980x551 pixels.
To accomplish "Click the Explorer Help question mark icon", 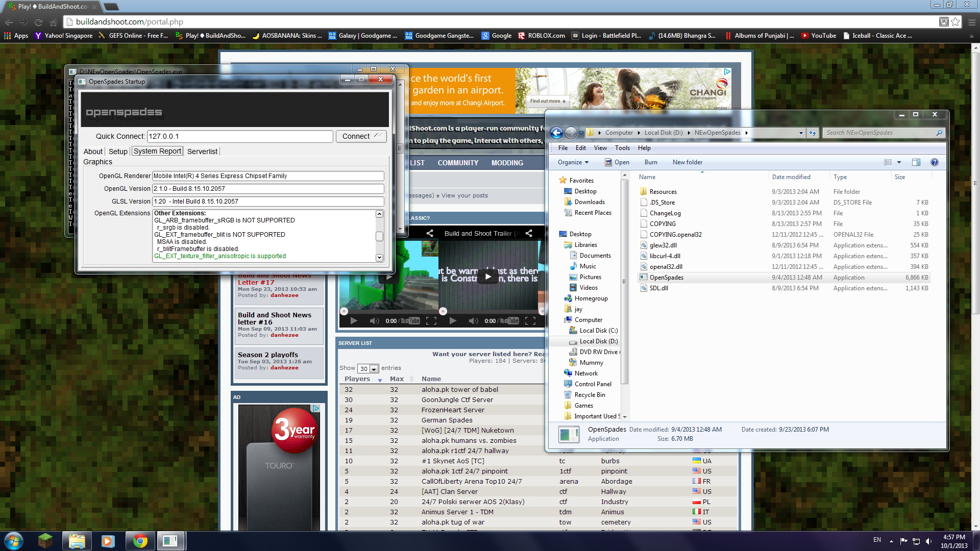I will [935, 162].
